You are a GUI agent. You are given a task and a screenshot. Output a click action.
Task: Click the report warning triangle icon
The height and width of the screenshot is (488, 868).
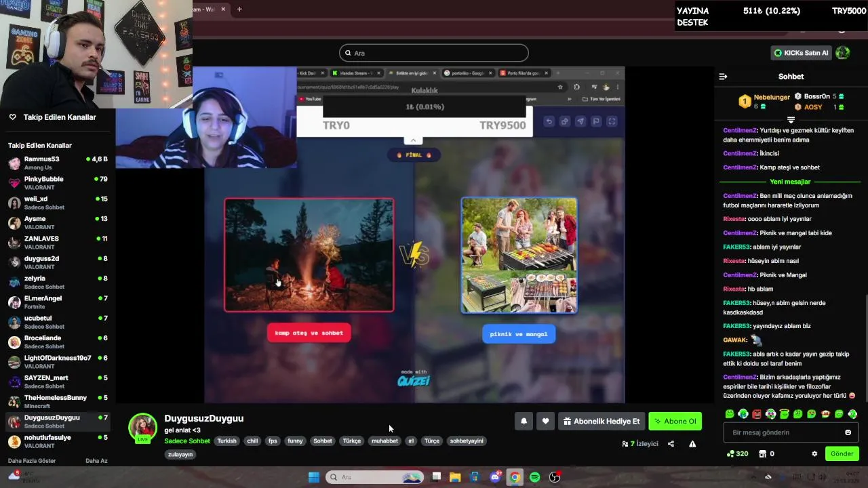(x=692, y=444)
